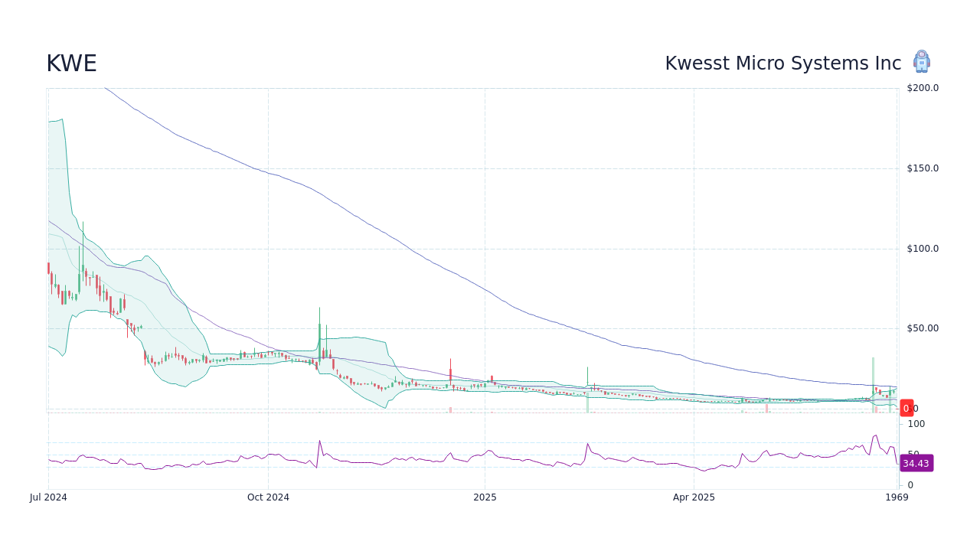Select the 2025 label on the date axis

(484, 497)
